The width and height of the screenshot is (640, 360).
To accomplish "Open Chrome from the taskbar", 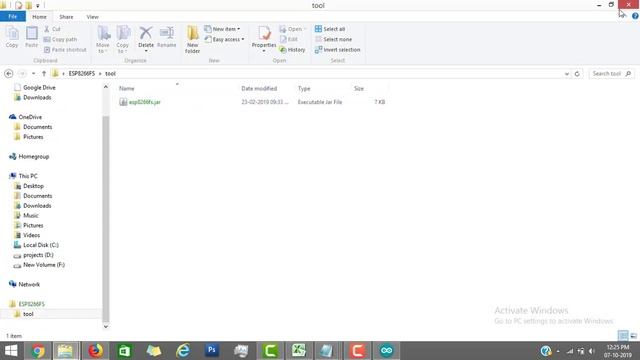I will tap(38, 351).
